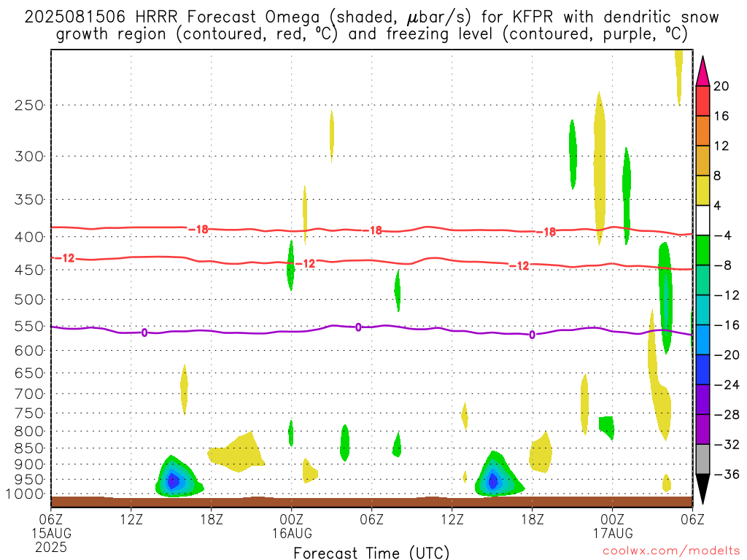Click the orange colorbar segment between 12 and 16

[x=703, y=131]
